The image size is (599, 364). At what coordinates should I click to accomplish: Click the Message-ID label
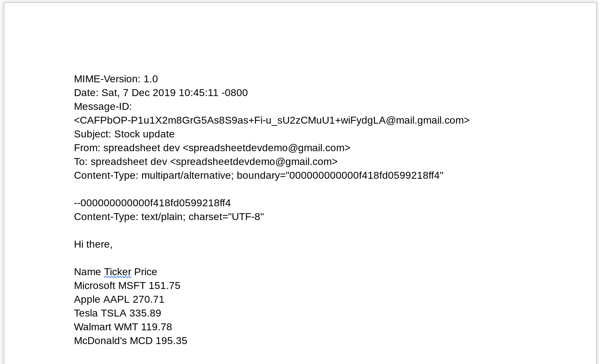pos(103,107)
